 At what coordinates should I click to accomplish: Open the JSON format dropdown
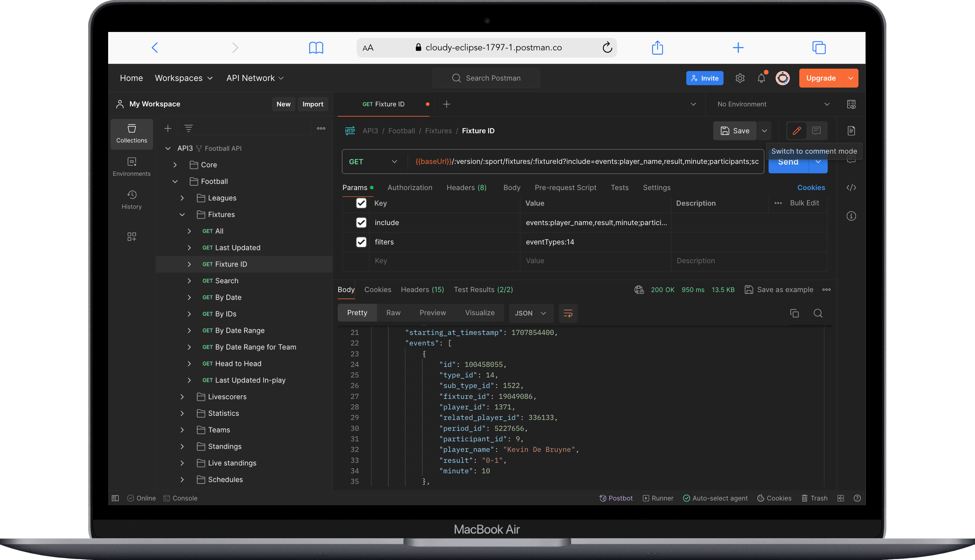pyautogui.click(x=531, y=313)
